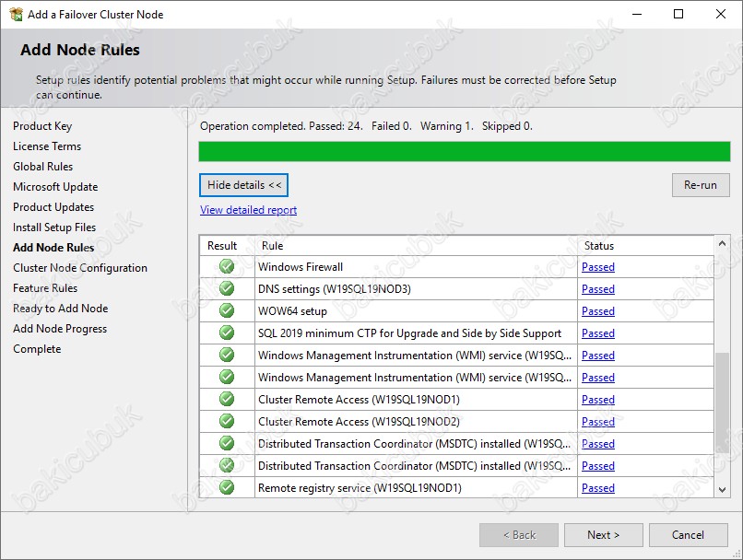
Task: Click the check icon for Cluster Remote Access W19SQL19NOD2
Action: pyautogui.click(x=227, y=421)
